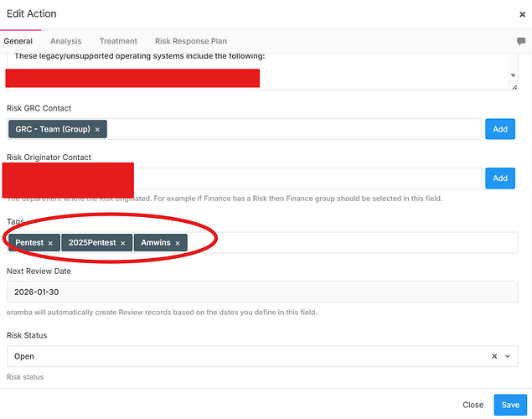The width and height of the screenshot is (532, 419).
Task: Go to the Treatment tab
Action: pyautogui.click(x=118, y=41)
